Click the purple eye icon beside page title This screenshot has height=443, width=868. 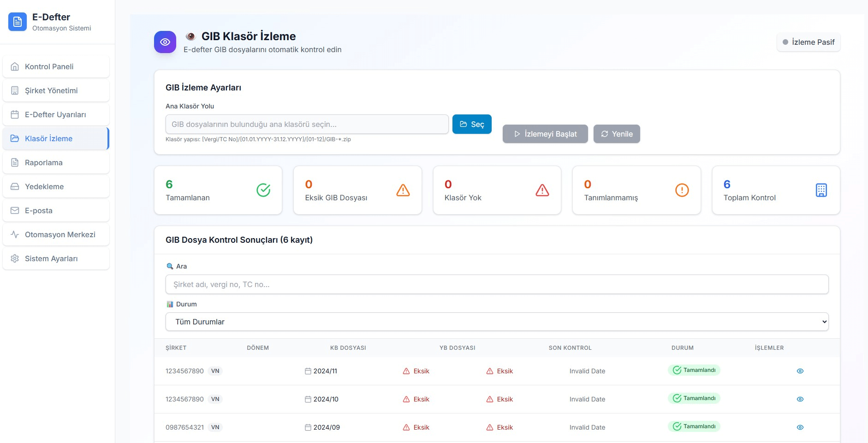pos(165,42)
